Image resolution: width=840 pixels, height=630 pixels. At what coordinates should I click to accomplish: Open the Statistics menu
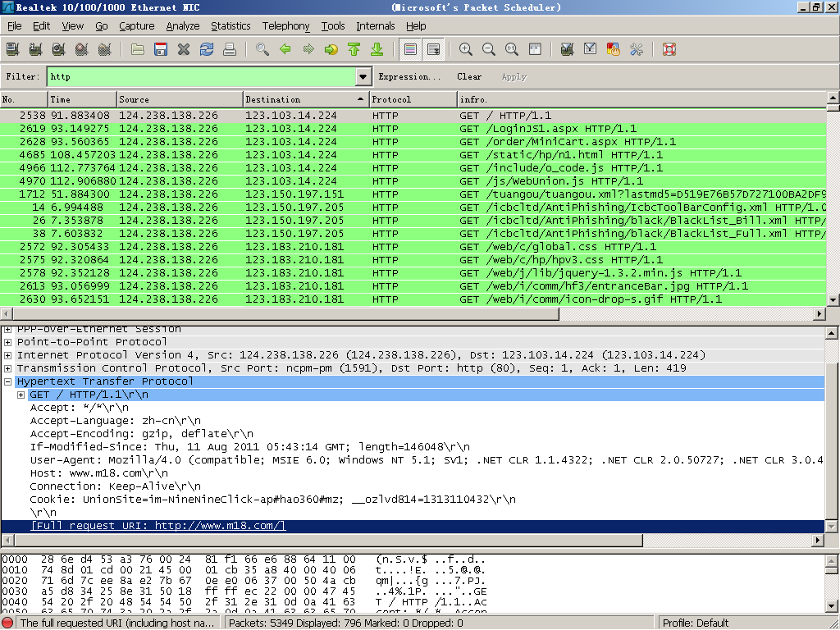click(x=231, y=25)
